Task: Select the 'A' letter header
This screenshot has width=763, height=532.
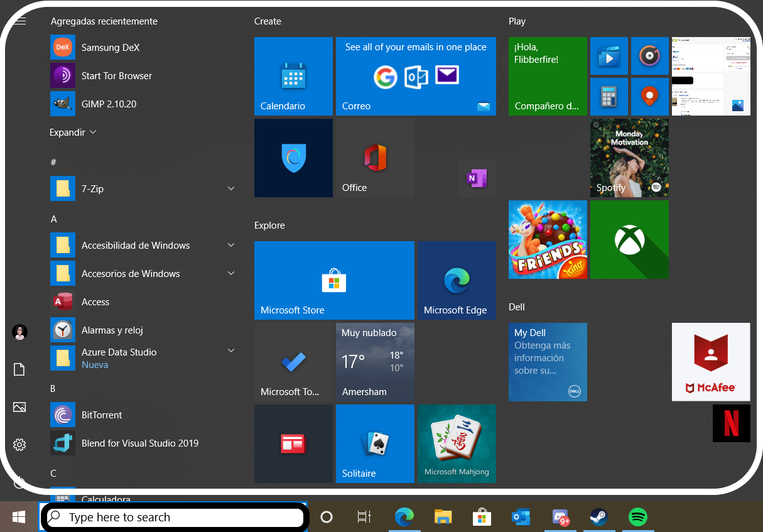Action: [53, 219]
